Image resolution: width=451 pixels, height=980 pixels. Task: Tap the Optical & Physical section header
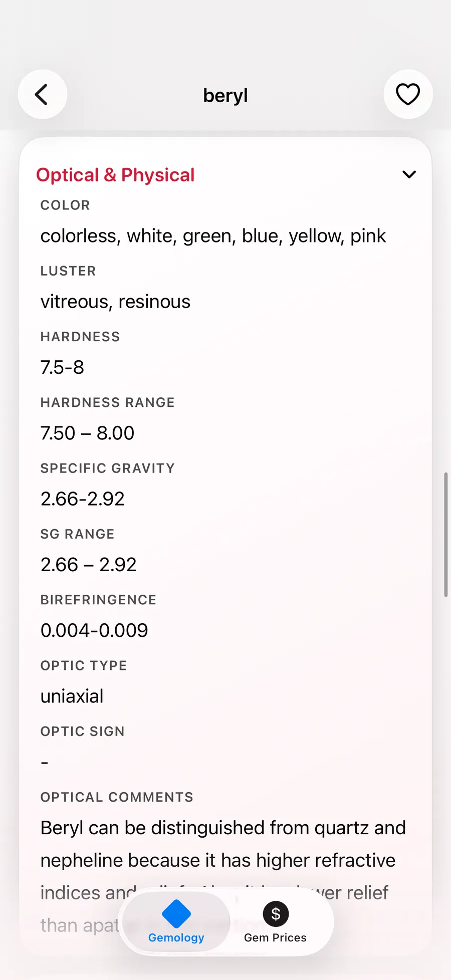[x=115, y=175]
